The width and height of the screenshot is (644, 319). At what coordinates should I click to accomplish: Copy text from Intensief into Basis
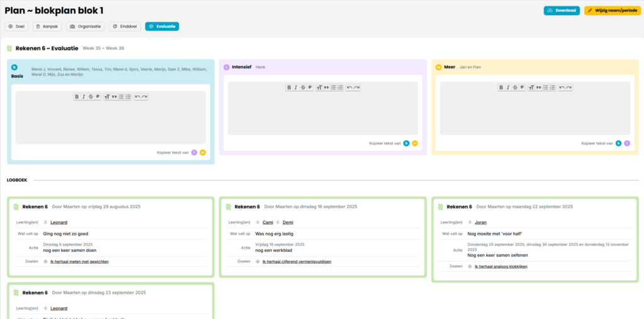pos(194,153)
